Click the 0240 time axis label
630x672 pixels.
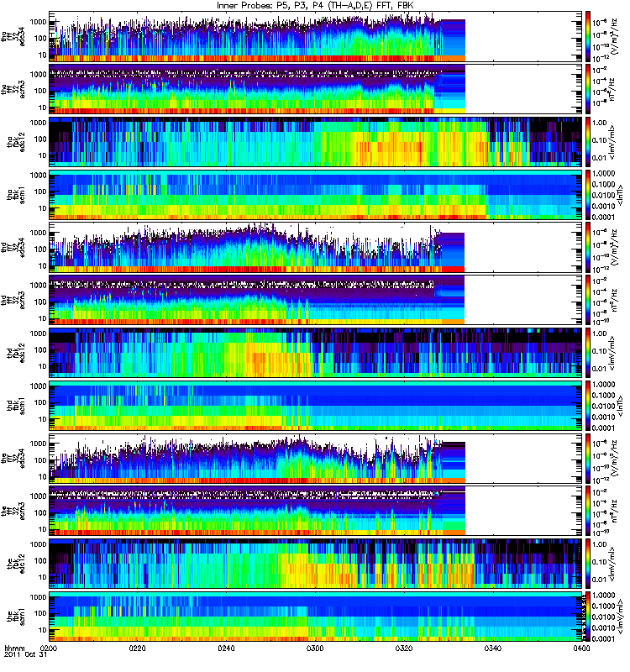click(x=226, y=648)
